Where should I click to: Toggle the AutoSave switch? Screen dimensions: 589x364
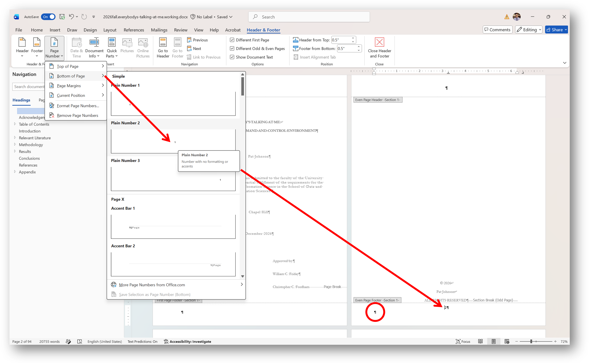click(x=48, y=17)
